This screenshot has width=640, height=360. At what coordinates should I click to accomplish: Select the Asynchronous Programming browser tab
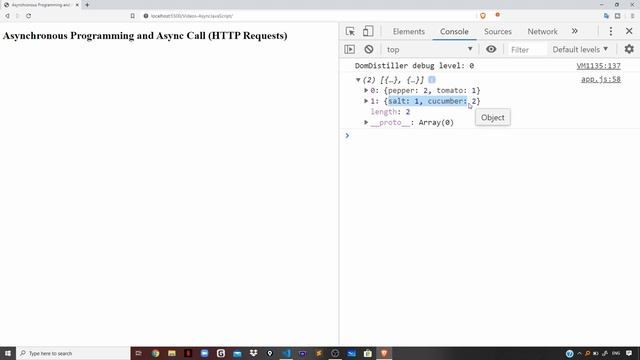(x=40, y=5)
